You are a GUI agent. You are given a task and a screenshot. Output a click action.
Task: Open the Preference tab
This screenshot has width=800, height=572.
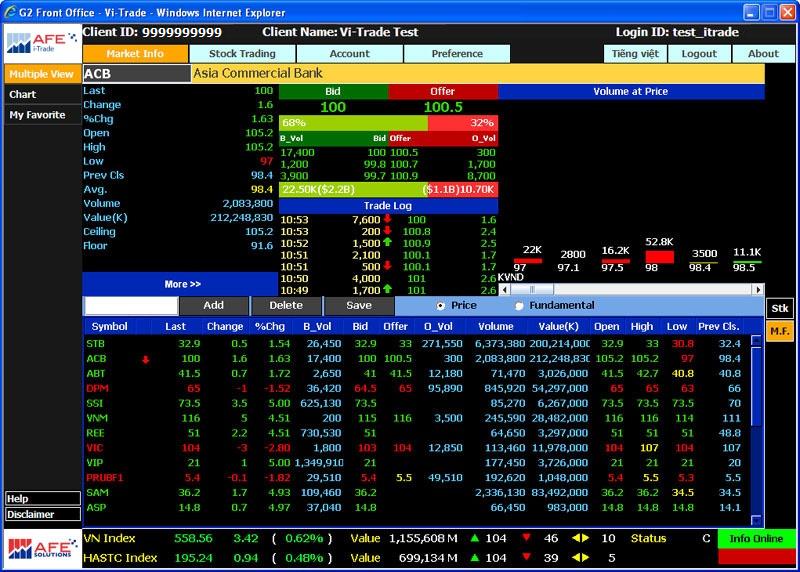click(457, 54)
